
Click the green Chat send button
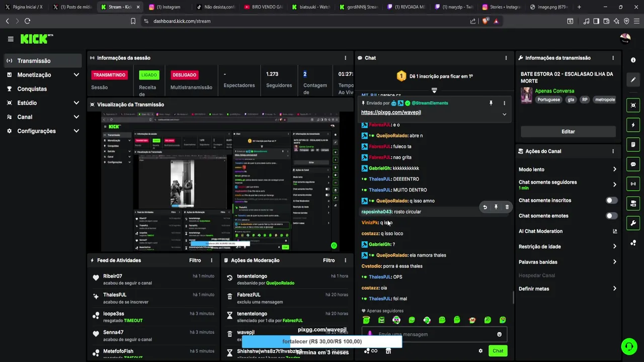tap(498, 351)
